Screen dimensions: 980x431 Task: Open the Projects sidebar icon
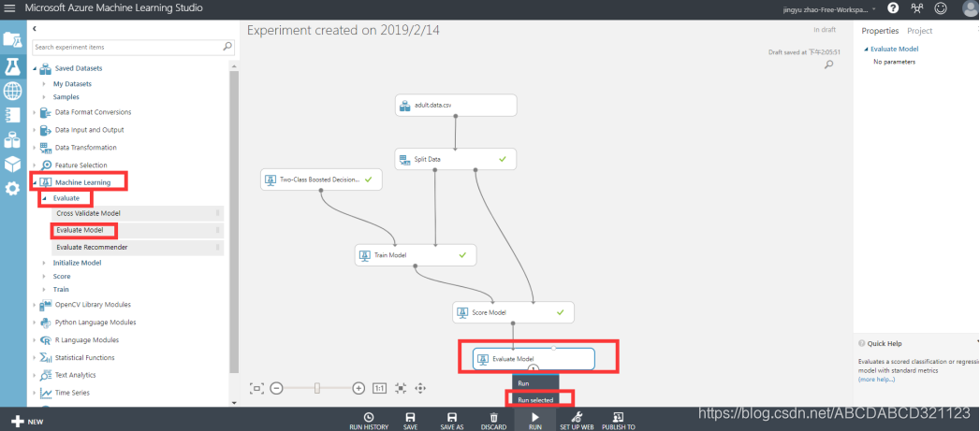click(12, 39)
